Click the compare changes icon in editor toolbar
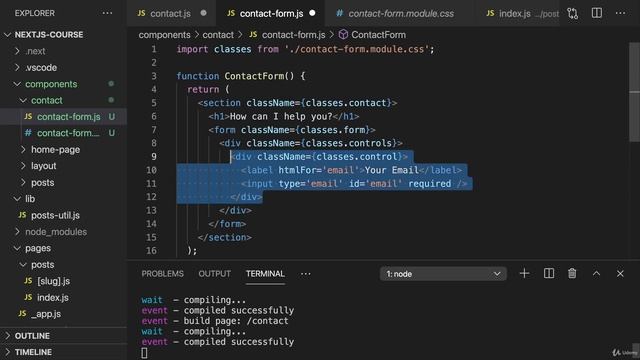Viewport: 640px width, 360px height. (573, 13)
